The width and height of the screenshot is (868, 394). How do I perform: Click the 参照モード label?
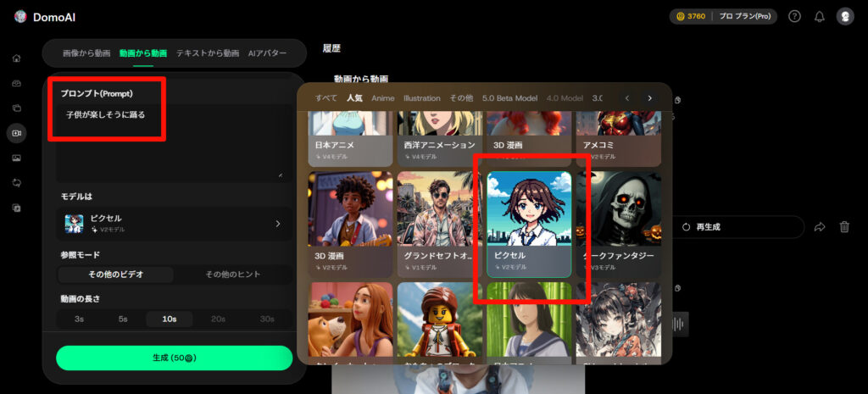(81, 255)
